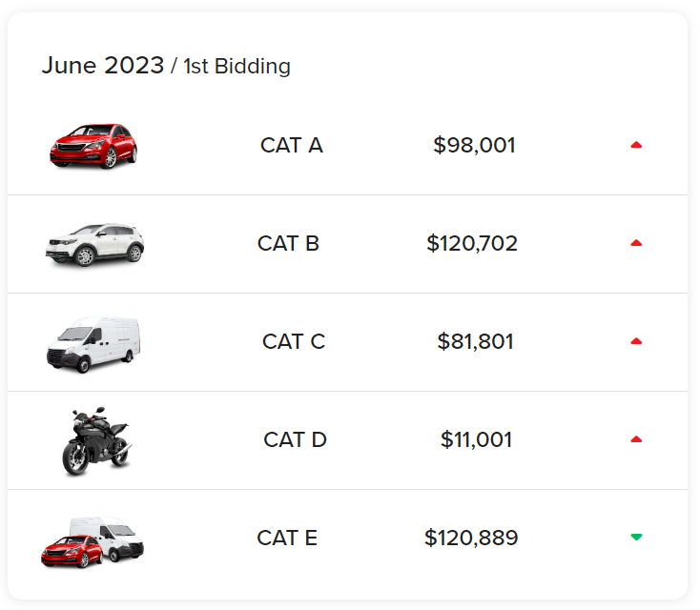Click the red up arrow for CAT D
The height and width of the screenshot is (610, 700).
point(636,439)
